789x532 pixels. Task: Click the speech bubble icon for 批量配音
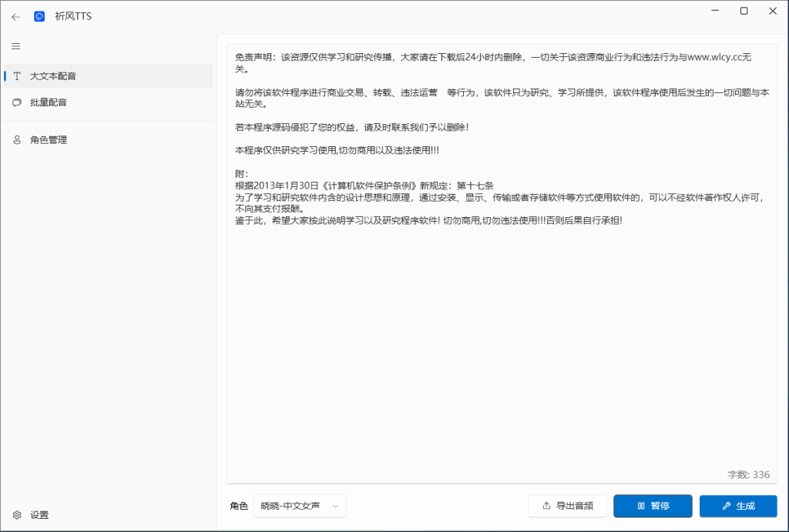pos(17,102)
